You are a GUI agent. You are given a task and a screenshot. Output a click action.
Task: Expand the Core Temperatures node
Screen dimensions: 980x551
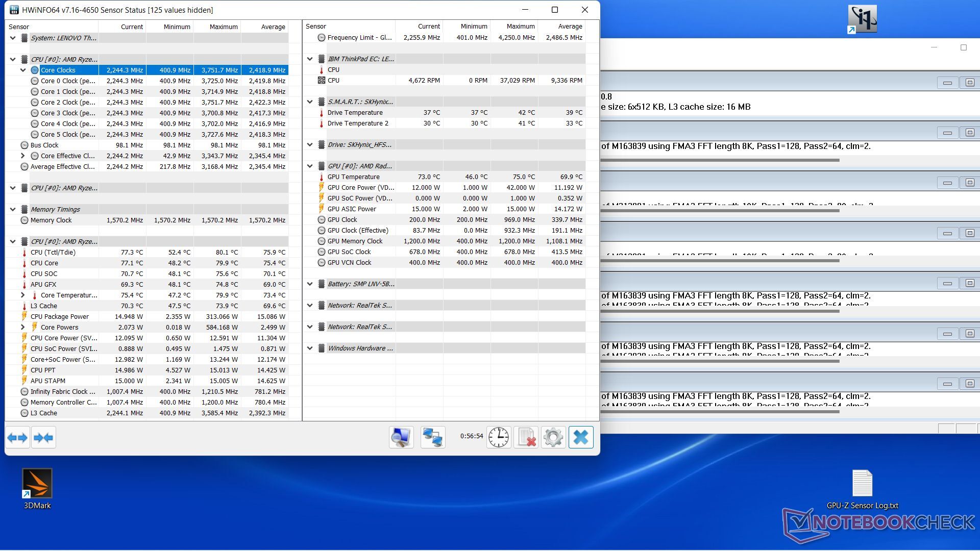click(23, 295)
